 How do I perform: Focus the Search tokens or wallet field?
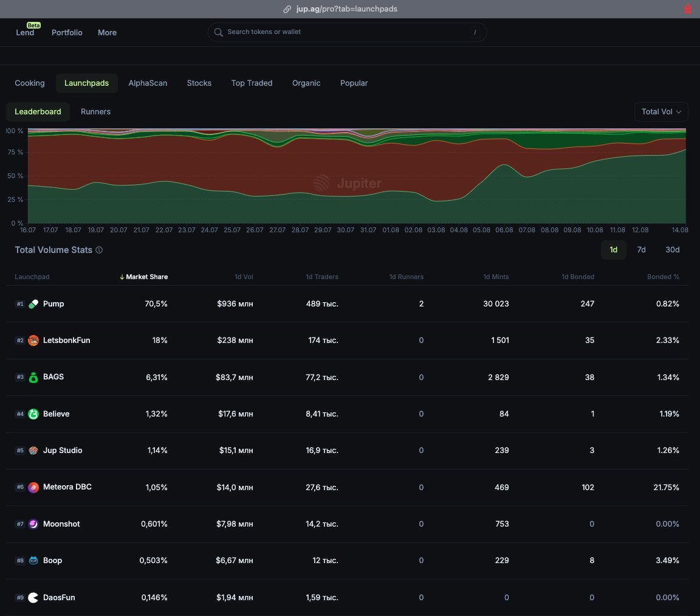pos(347,32)
